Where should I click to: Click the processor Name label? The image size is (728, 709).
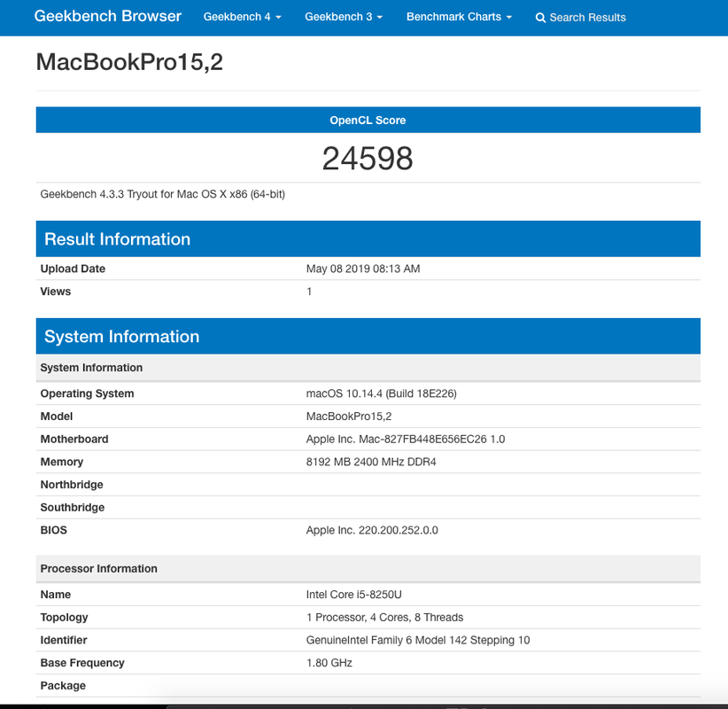coord(56,595)
